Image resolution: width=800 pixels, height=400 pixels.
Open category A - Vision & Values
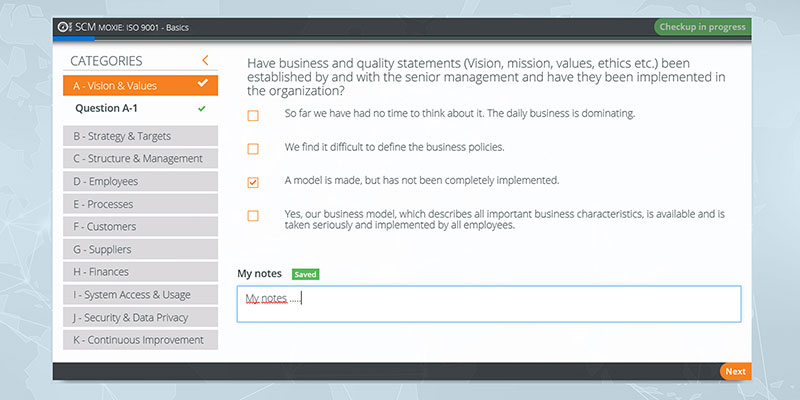click(x=140, y=86)
